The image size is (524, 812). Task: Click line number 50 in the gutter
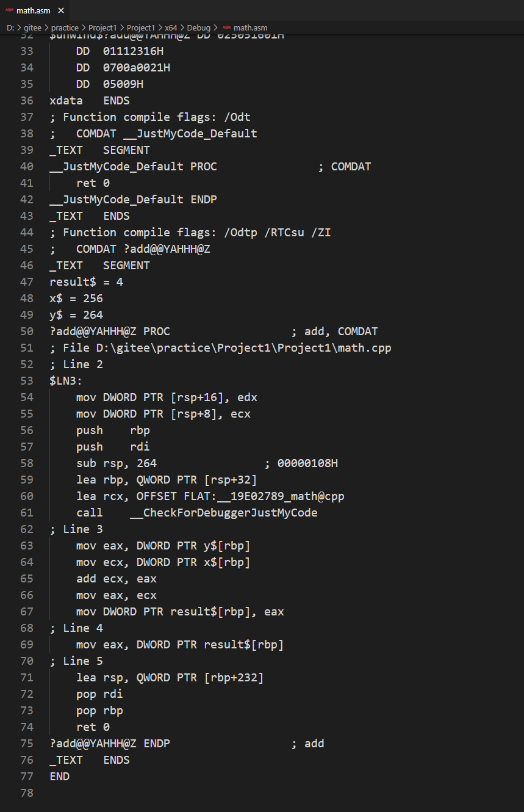(27, 332)
